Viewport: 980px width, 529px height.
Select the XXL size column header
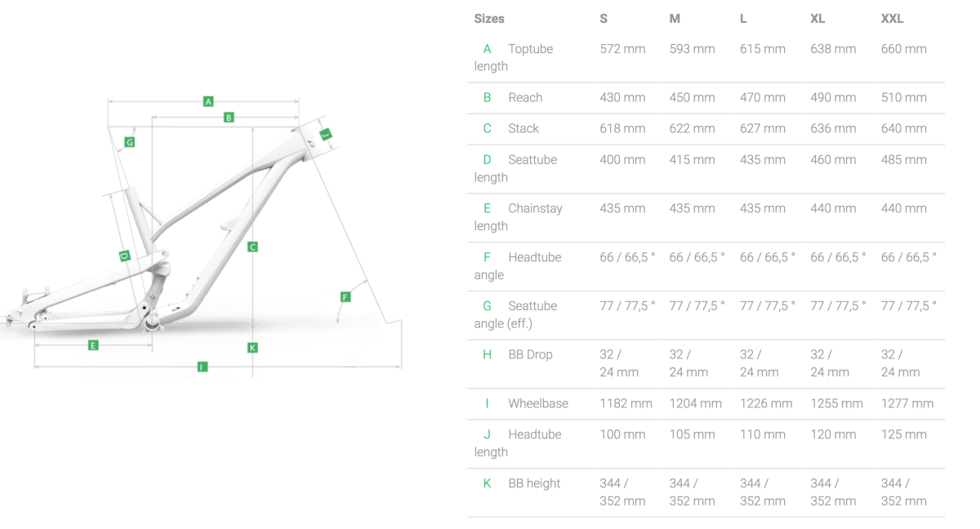pos(892,19)
